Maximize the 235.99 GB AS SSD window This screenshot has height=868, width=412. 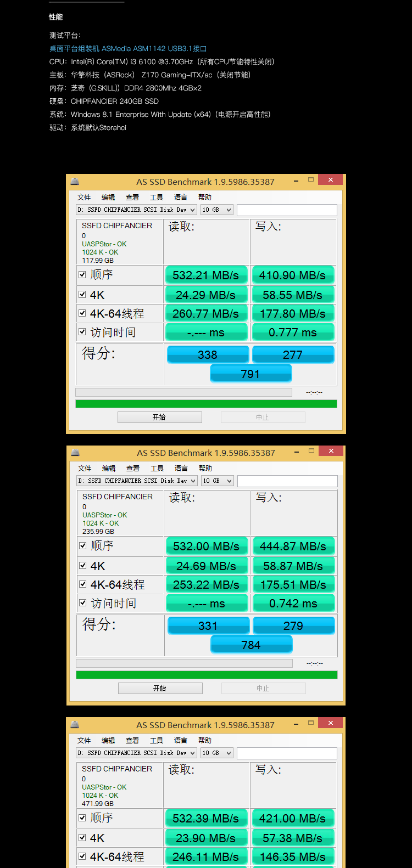coord(311,450)
